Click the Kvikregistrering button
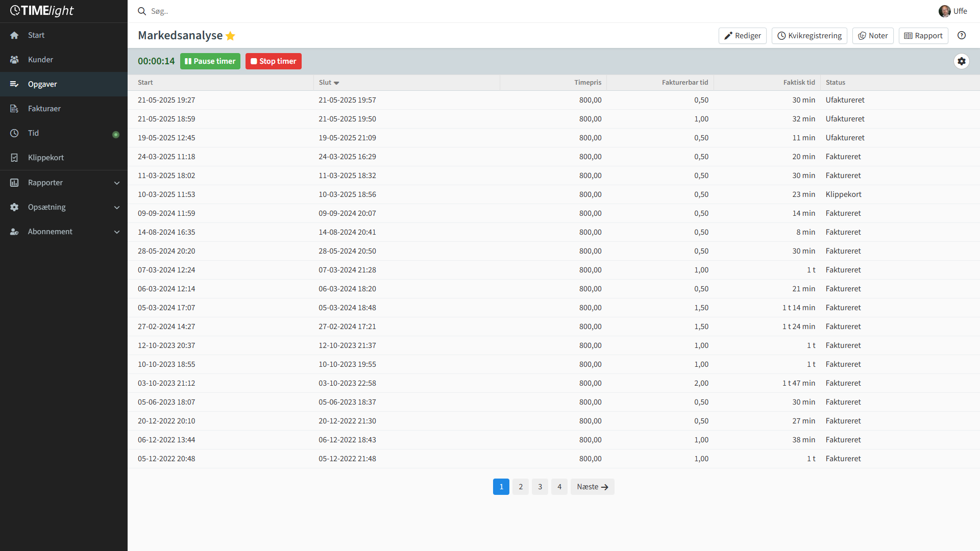 809,36
